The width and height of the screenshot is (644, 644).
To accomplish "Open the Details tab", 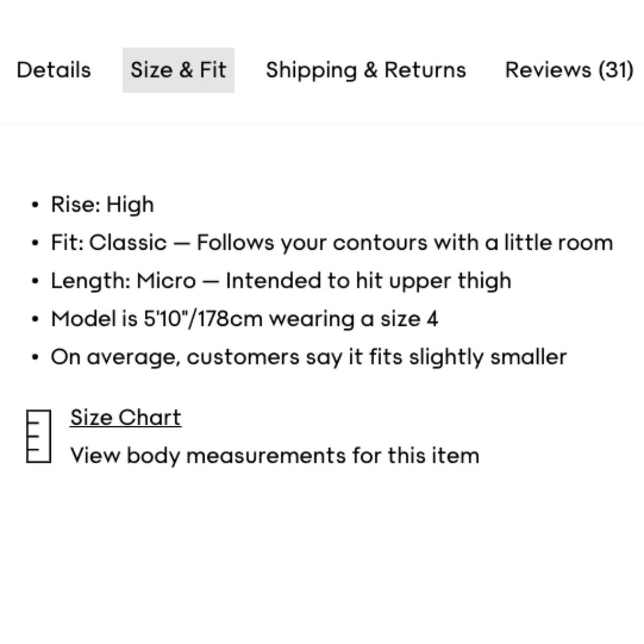I will coord(53,70).
